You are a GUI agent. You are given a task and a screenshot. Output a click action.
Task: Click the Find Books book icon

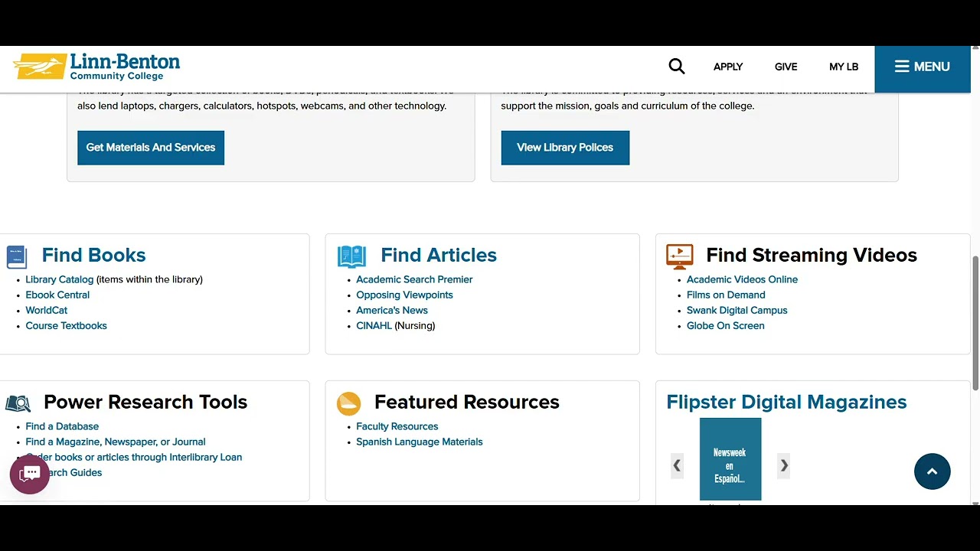[17, 257]
